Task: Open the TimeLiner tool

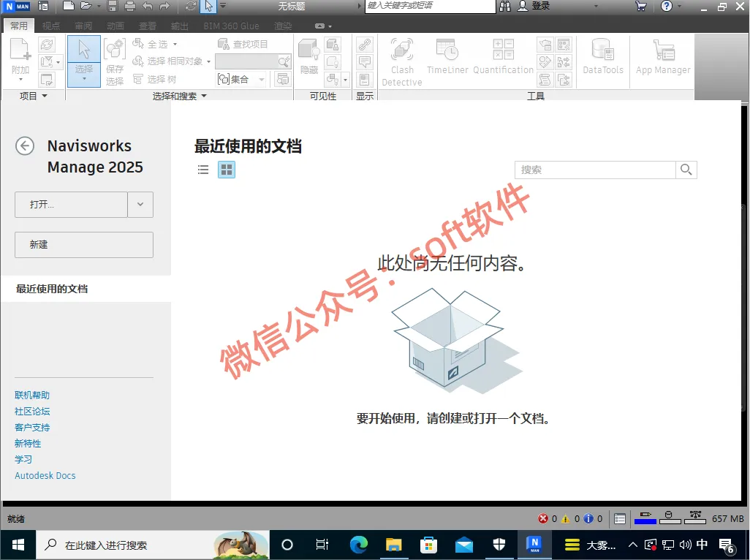Action: 447,56
